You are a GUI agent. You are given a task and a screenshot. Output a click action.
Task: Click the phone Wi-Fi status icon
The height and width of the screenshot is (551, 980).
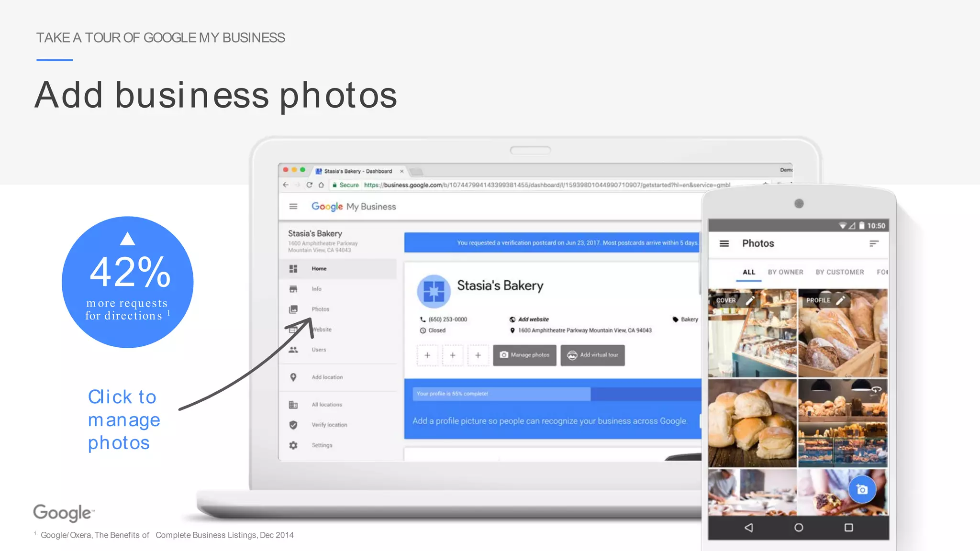[843, 226]
